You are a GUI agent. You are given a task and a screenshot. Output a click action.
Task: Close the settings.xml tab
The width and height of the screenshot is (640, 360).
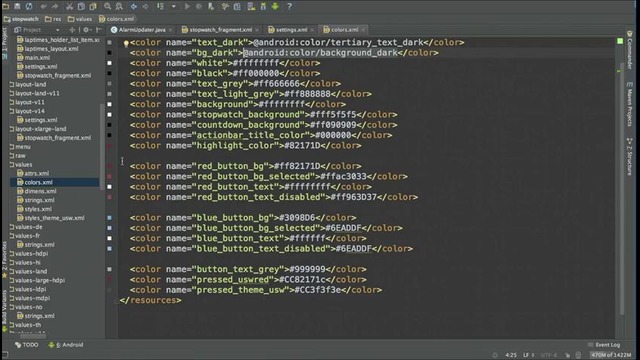click(x=312, y=30)
